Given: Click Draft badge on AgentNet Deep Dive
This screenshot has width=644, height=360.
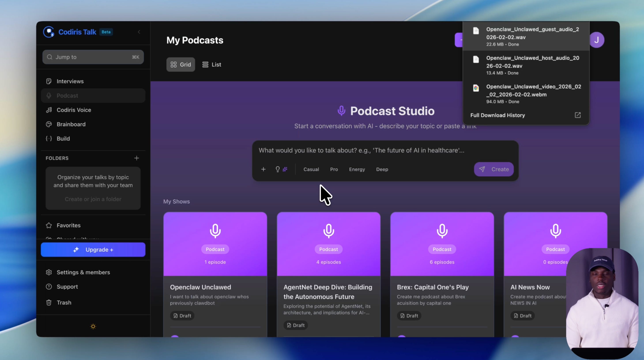Looking at the screenshot, I should (296, 325).
